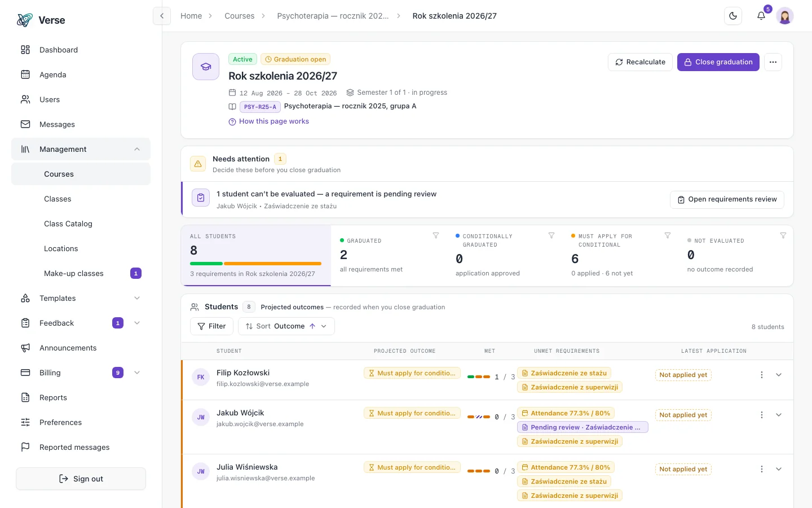Open the Sort Outcome dropdown
The width and height of the screenshot is (812, 508).
click(286, 326)
